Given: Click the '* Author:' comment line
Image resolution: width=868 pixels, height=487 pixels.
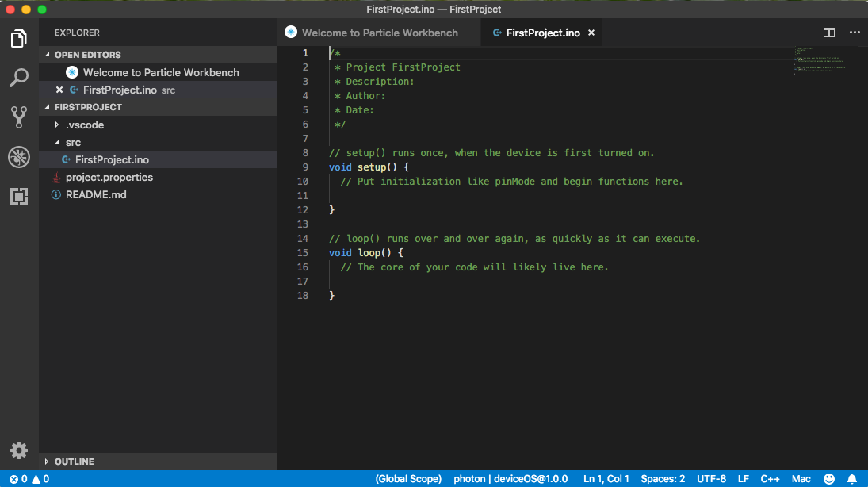Looking at the screenshot, I should pyautogui.click(x=360, y=96).
